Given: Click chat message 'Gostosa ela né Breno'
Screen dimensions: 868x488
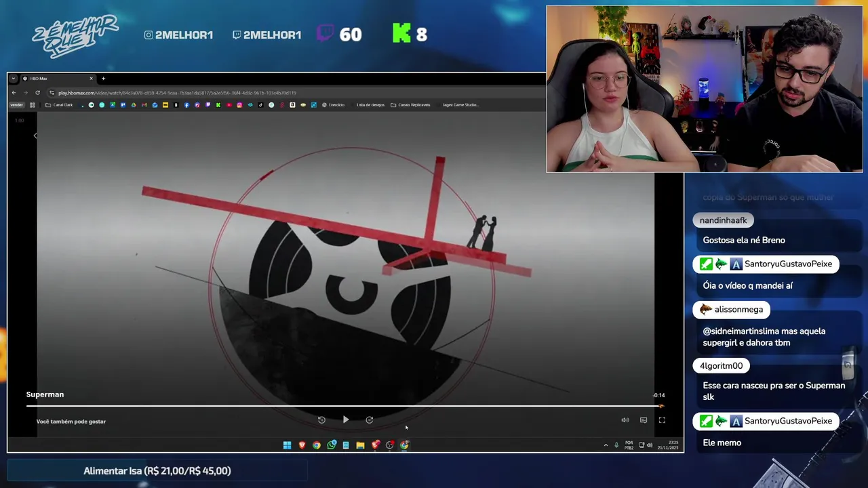Looking at the screenshot, I should click(744, 241).
